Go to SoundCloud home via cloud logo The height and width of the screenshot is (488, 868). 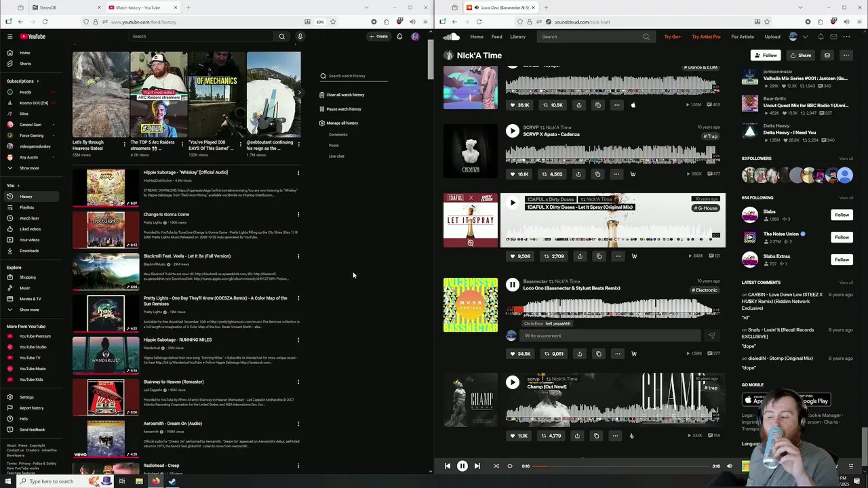(x=452, y=37)
